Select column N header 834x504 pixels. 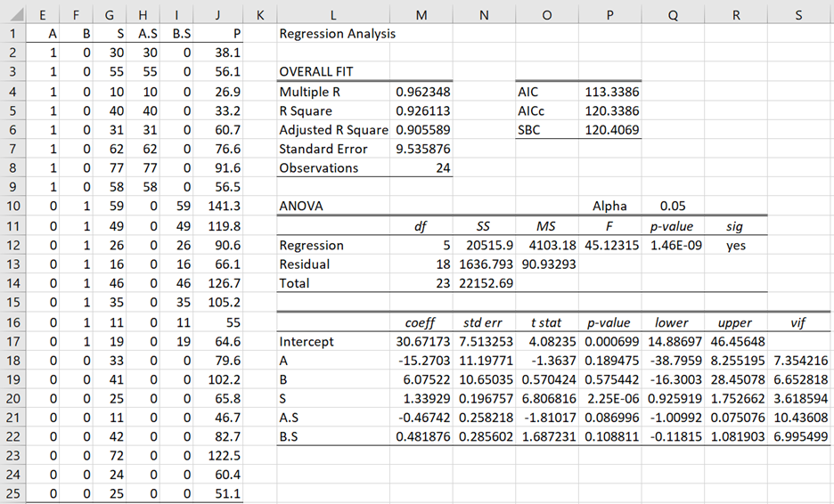tap(484, 15)
